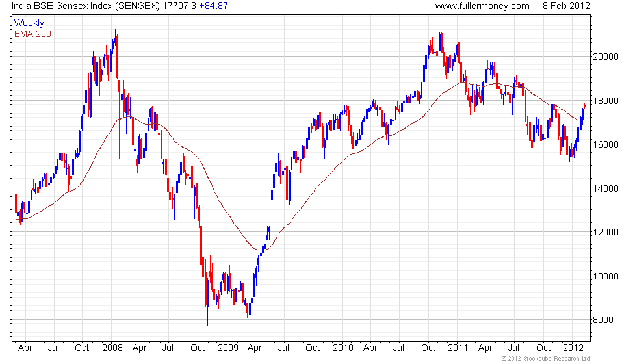Click the chart title India BSE Sensex Index (SENSEX)
The image size is (624, 364).
coord(86,6)
